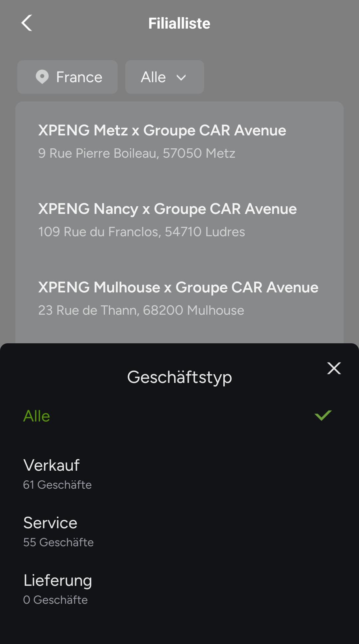Tap the address 23 Rue de Thann, Mulhouse

(x=141, y=310)
